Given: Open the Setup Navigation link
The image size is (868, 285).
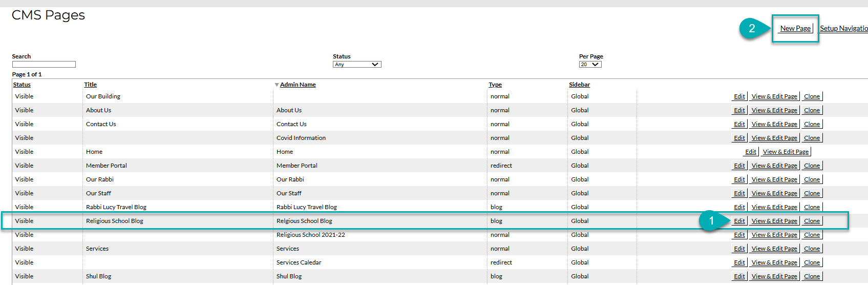Looking at the screenshot, I should click(843, 29).
